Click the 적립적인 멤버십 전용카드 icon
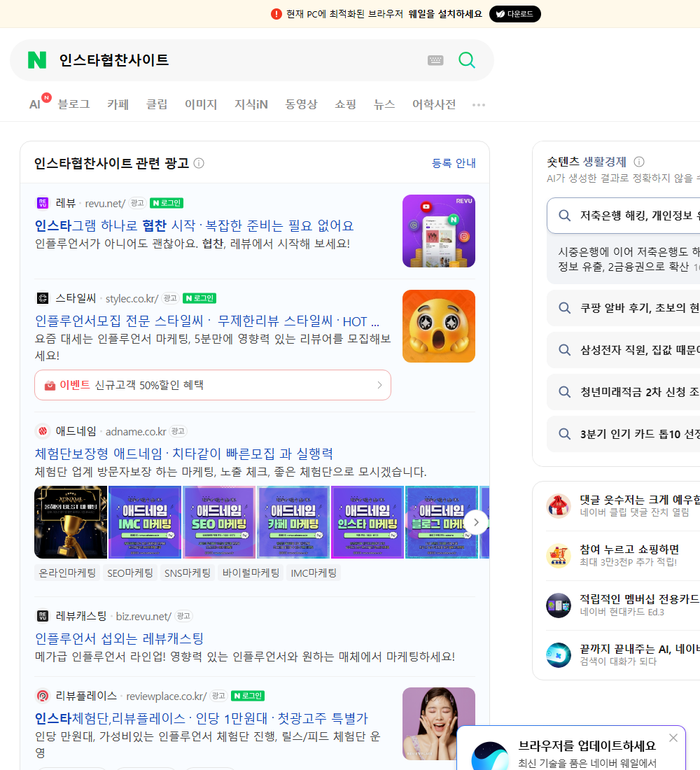The width and height of the screenshot is (700, 770). click(559, 605)
